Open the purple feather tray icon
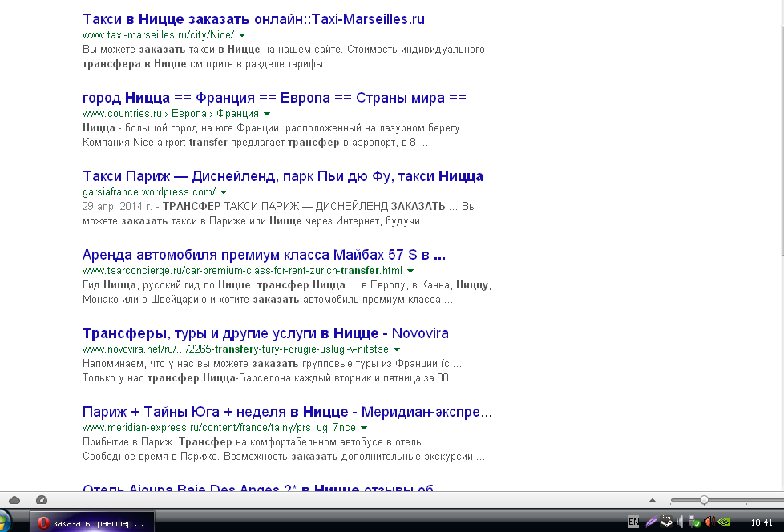784x532 pixels. [x=650, y=522]
